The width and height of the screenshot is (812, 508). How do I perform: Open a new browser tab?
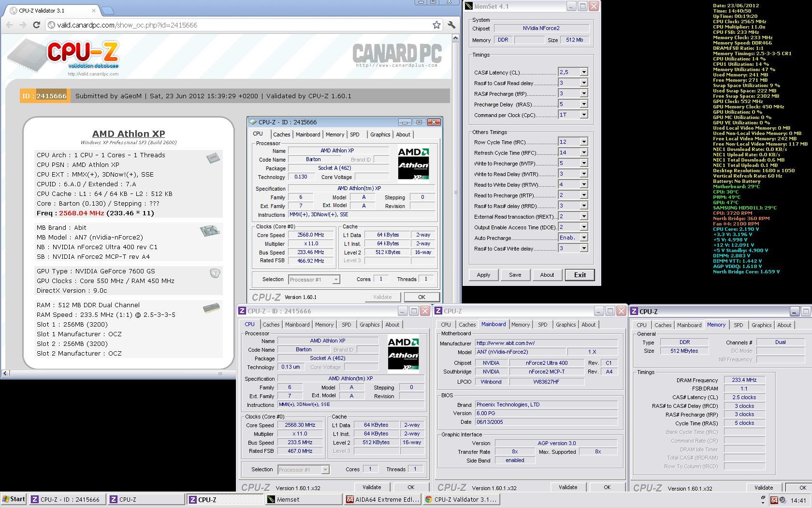(108, 10)
